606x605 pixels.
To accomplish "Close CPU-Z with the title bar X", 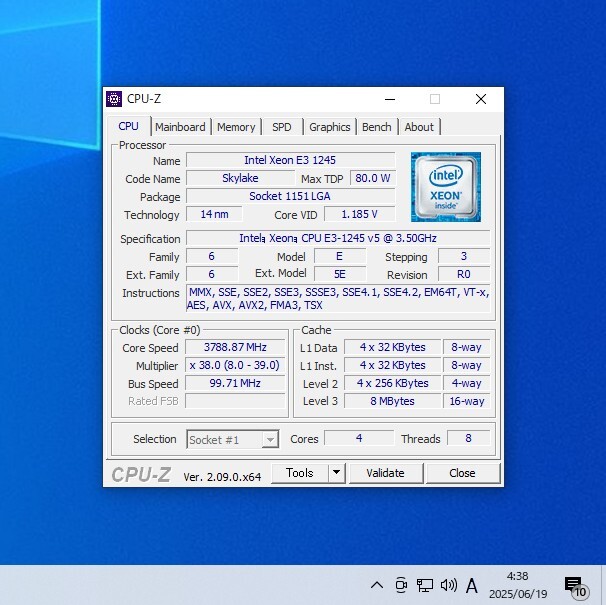I will [481, 99].
